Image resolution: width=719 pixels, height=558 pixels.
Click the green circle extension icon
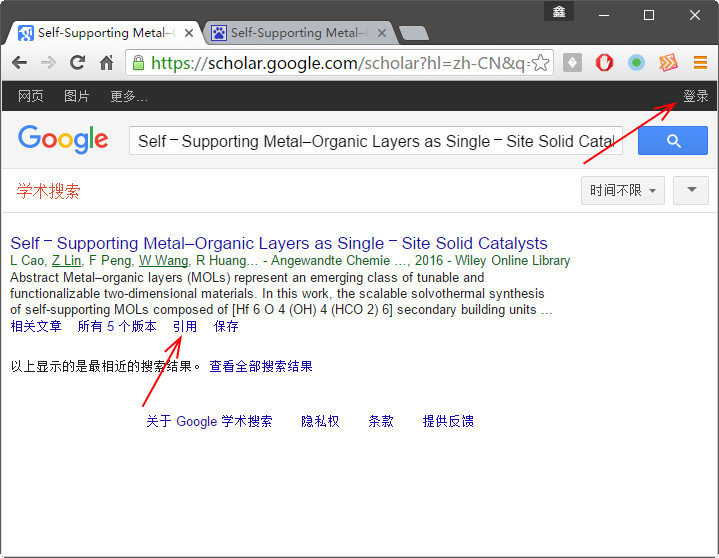[636, 62]
